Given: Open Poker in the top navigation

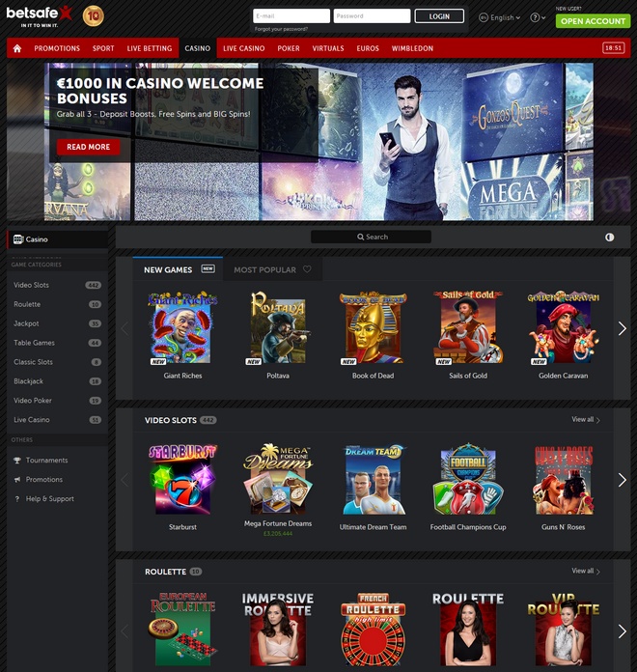Looking at the screenshot, I should [289, 48].
